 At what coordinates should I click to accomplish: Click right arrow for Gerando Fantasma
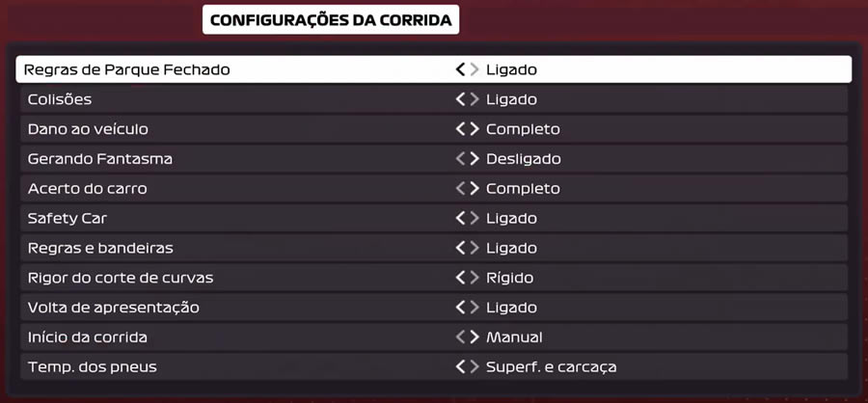point(475,159)
